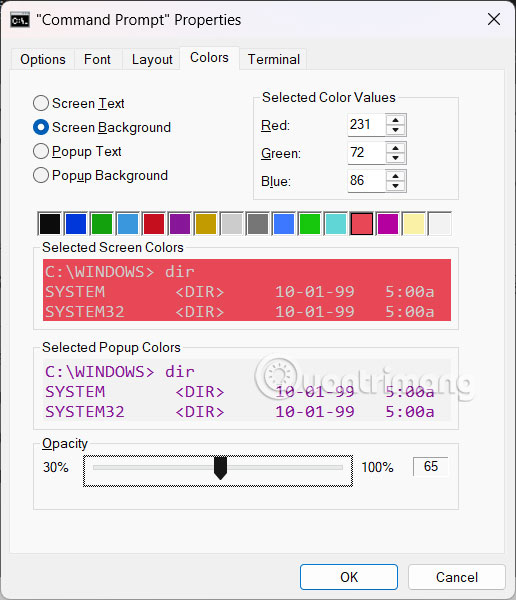
Task: Pick the pale yellow color swatch
Action: (414, 224)
